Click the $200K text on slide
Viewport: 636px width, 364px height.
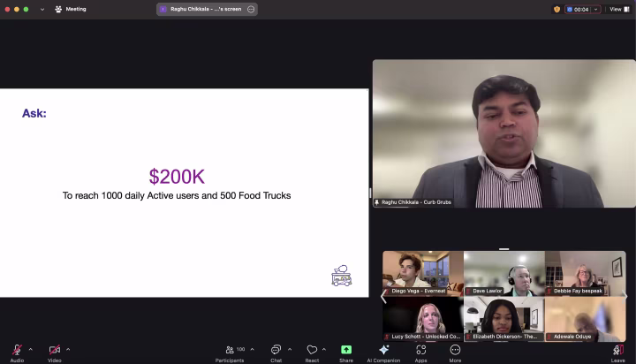177,177
